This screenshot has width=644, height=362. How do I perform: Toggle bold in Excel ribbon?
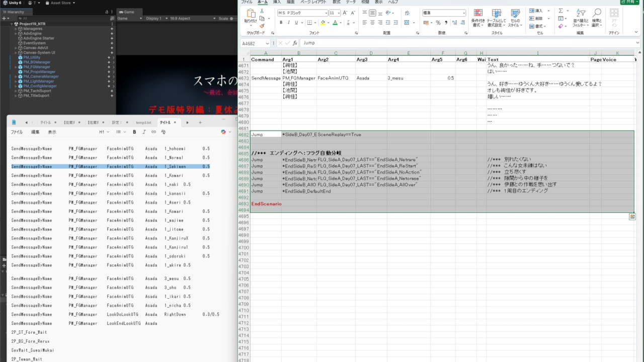point(281,23)
